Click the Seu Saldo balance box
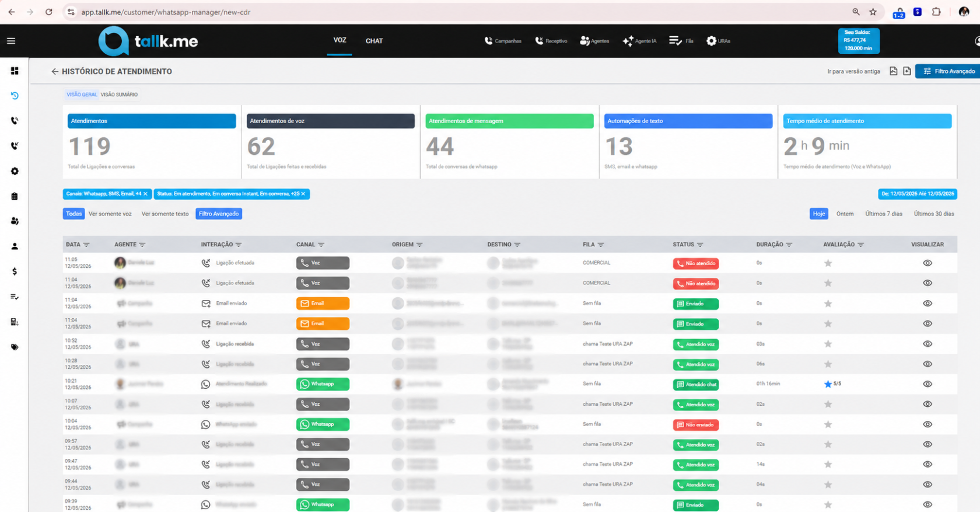 pyautogui.click(x=858, y=41)
